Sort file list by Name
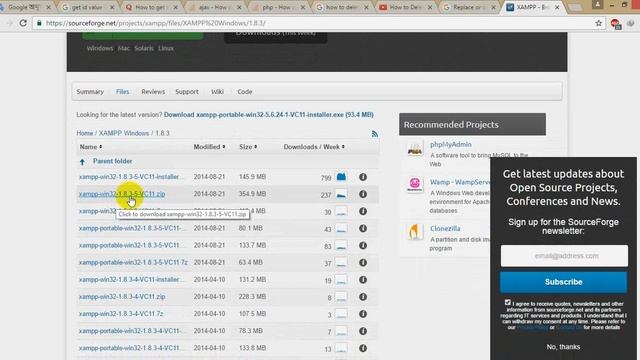Viewport: 640px width, 360px height. [91, 147]
